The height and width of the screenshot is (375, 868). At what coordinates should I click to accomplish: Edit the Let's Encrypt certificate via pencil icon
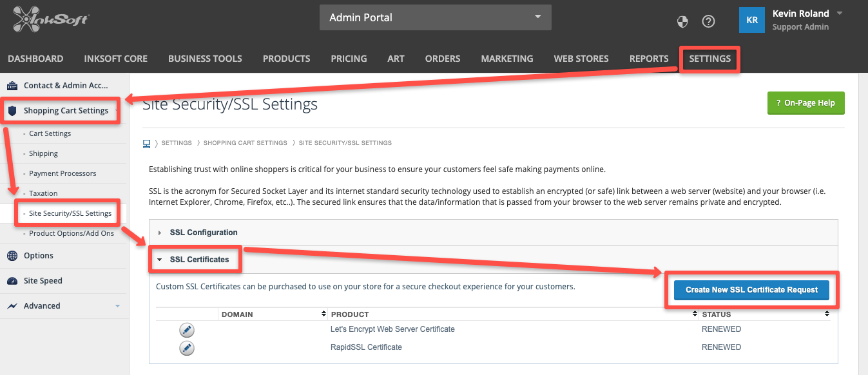point(186,329)
